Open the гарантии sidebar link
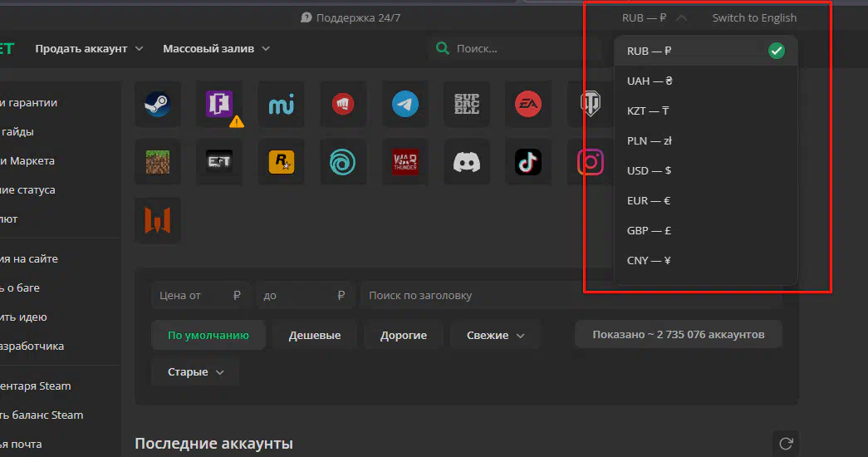Viewport: 868px width, 457px height. pyautogui.click(x=28, y=102)
